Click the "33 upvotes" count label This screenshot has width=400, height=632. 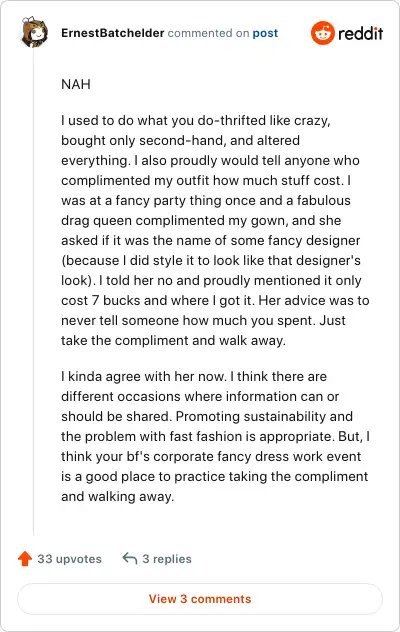tap(69, 559)
